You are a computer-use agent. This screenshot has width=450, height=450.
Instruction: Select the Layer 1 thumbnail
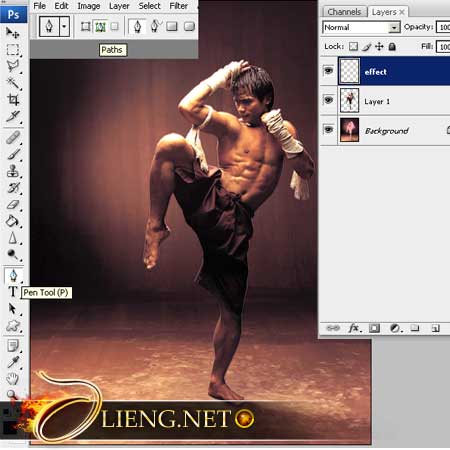coord(349,100)
